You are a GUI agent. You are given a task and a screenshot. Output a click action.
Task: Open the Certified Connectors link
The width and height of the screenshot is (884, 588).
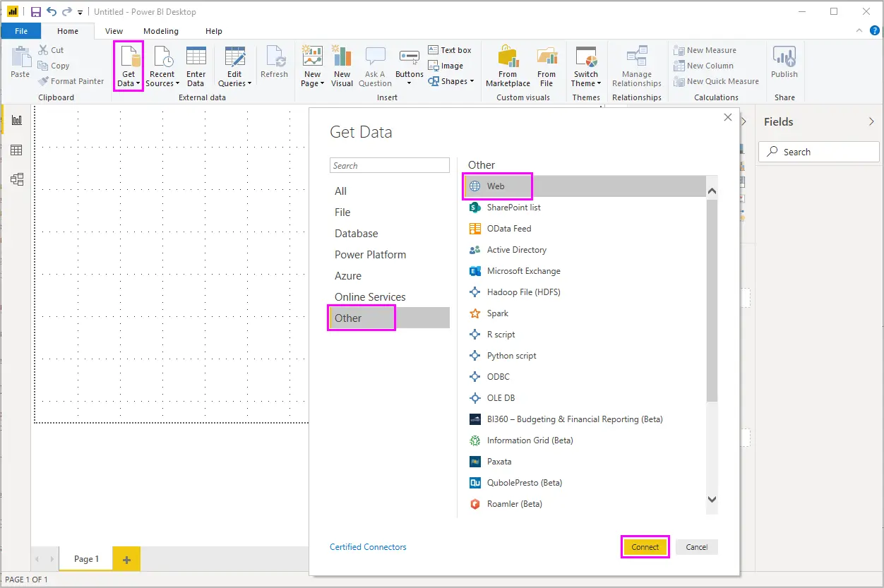pos(368,547)
